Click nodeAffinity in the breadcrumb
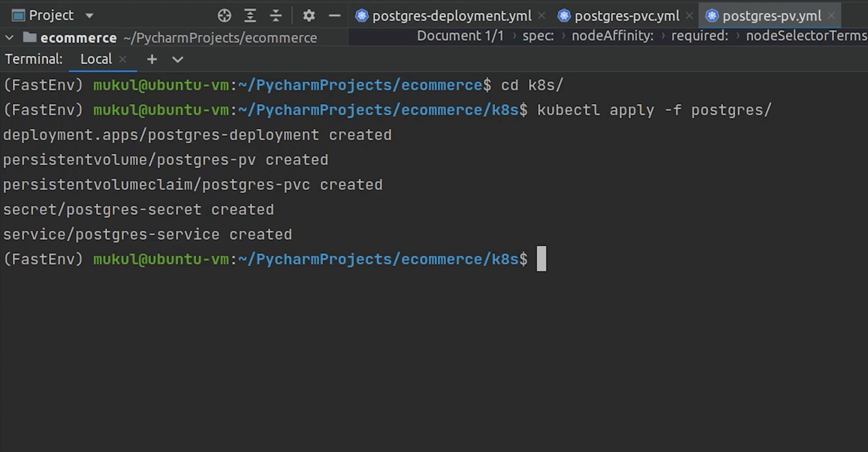 [612, 36]
